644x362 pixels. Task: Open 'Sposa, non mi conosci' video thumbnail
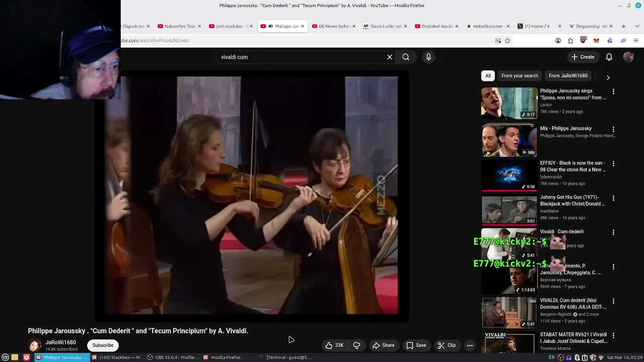[x=509, y=104]
